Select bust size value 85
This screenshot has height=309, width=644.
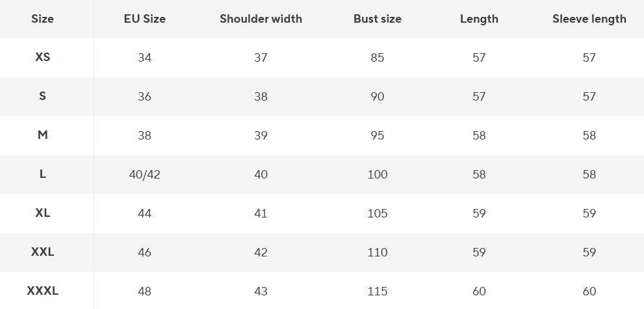pos(377,57)
